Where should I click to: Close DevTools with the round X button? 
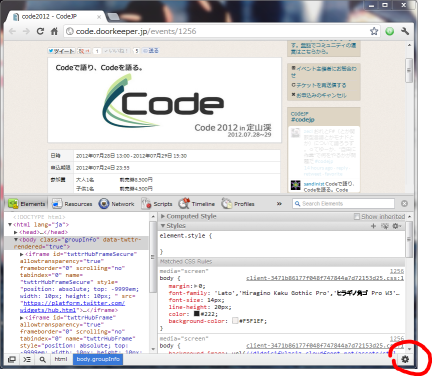click(x=404, y=203)
